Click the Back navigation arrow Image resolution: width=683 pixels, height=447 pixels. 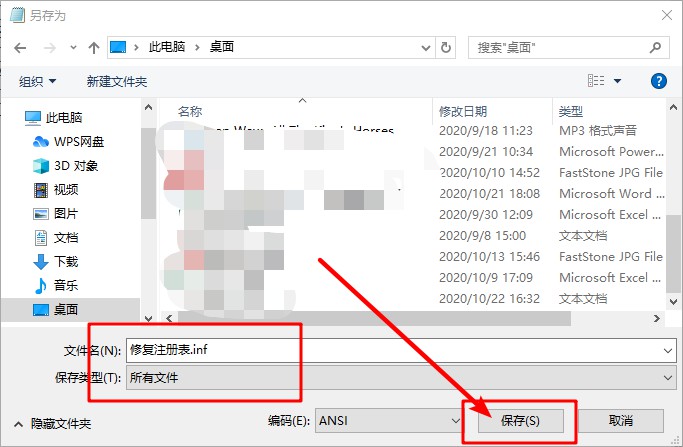19,47
